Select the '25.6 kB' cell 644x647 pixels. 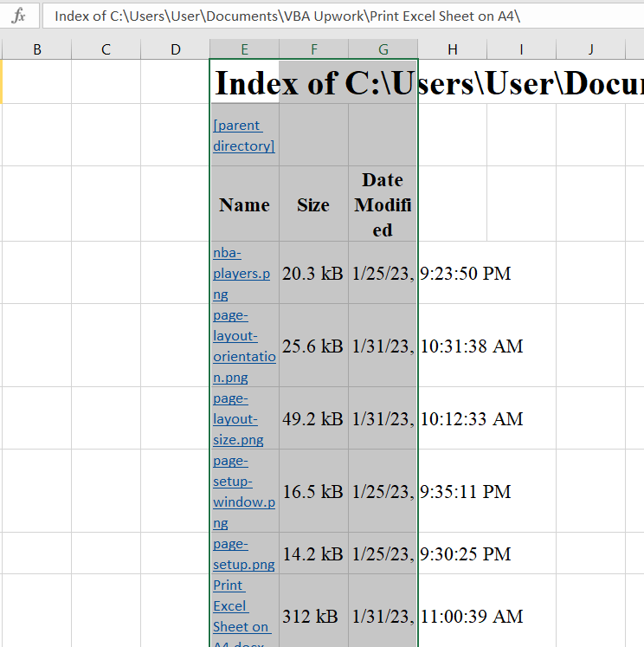point(313,346)
